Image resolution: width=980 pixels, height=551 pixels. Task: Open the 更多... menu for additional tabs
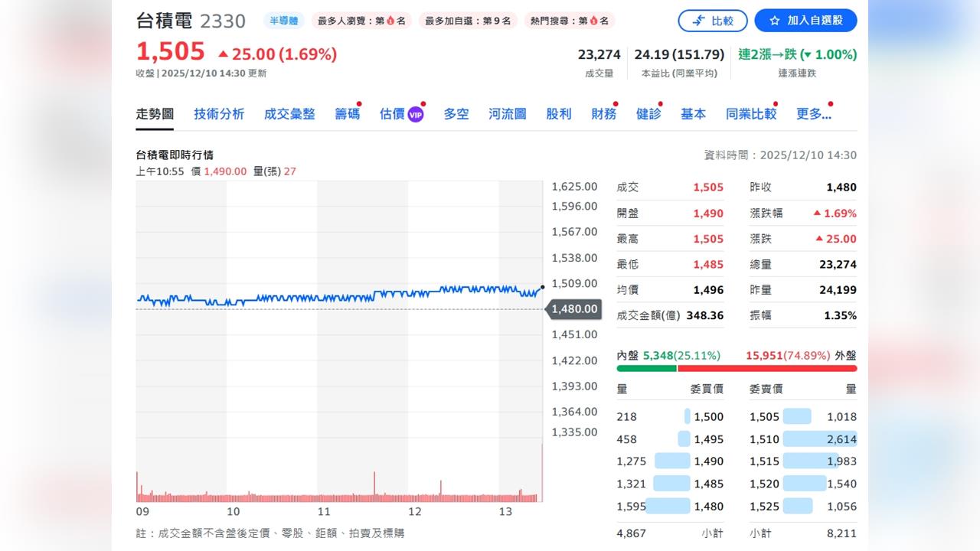click(x=814, y=113)
